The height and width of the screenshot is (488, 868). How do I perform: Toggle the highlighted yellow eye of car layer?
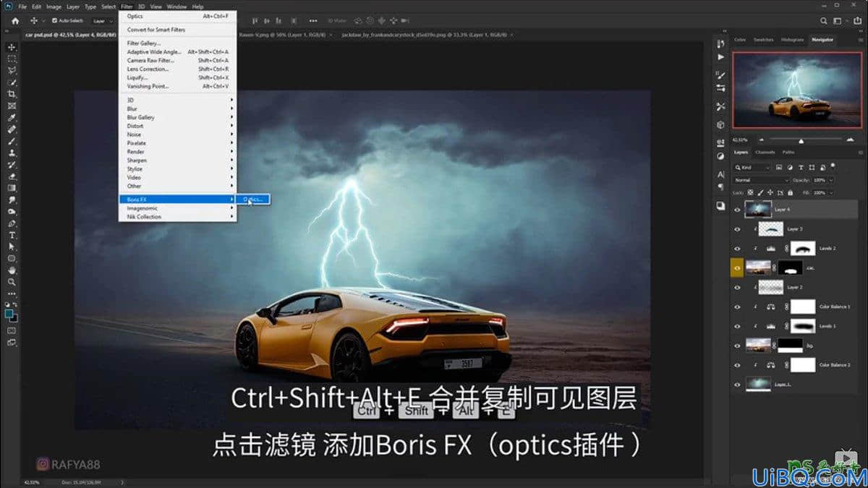click(x=737, y=267)
